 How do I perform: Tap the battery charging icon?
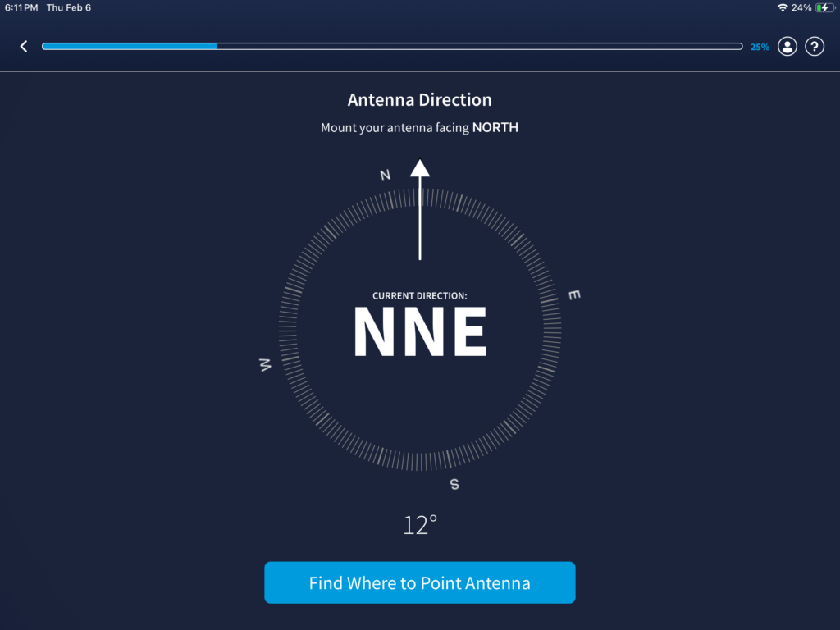click(x=823, y=7)
